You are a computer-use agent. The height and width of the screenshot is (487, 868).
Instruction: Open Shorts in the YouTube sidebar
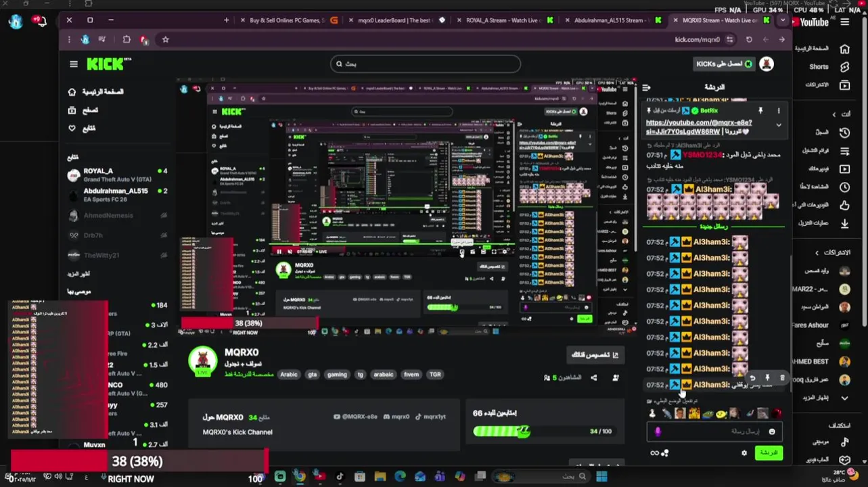click(x=829, y=67)
